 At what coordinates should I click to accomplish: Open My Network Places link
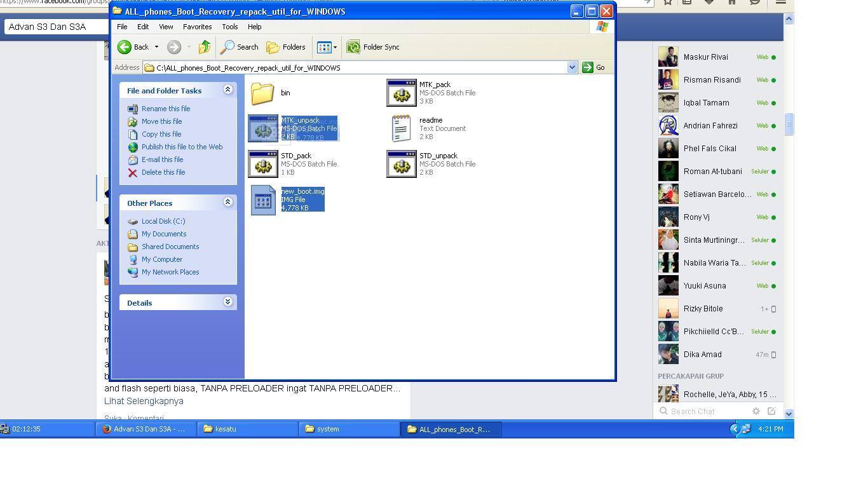170,272
